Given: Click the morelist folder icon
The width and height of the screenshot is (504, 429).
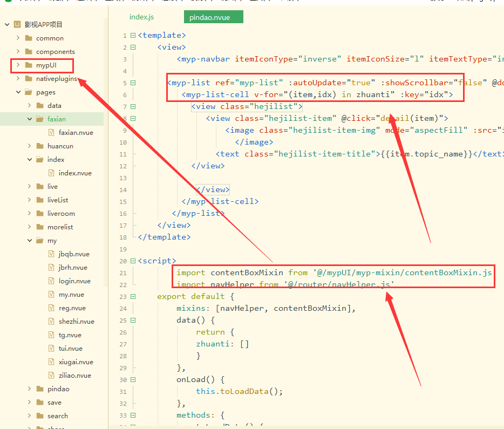Looking at the screenshot, I should point(40,227).
